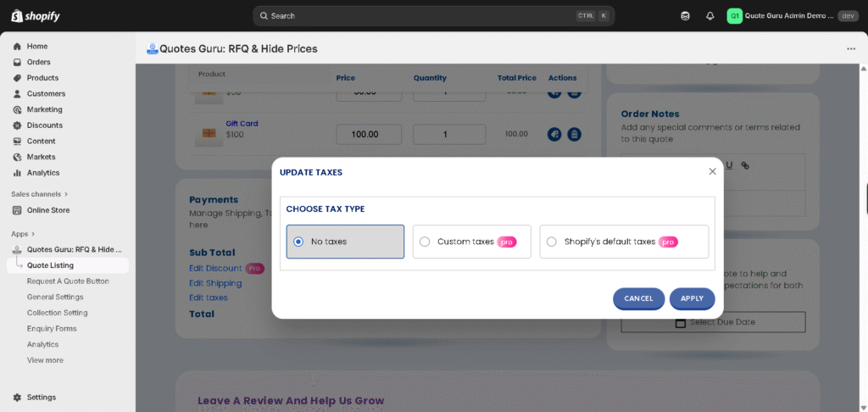Choose the Custom taxes radio option
Viewport: 868px width, 412px height.
point(425,242)
